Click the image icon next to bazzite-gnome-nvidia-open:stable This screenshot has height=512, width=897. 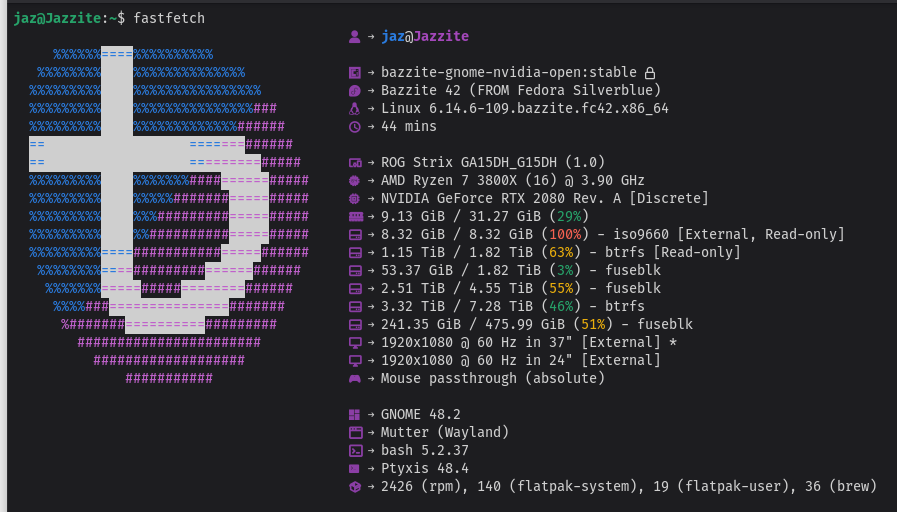[355, 73]
